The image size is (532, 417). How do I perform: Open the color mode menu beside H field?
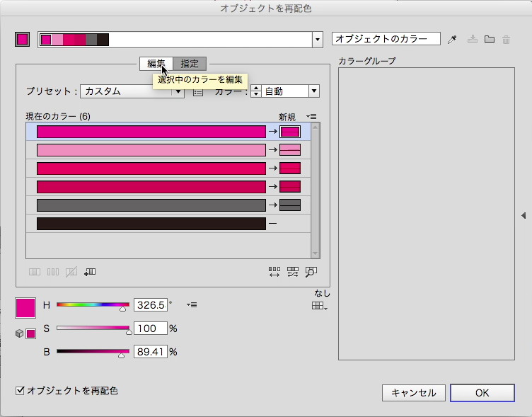coord(192,305)
